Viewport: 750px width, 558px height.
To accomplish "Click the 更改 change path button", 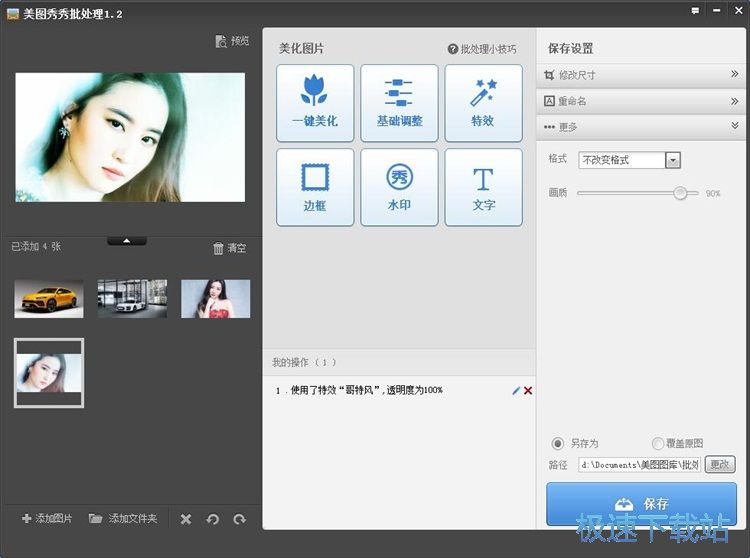I will (720, 464).
